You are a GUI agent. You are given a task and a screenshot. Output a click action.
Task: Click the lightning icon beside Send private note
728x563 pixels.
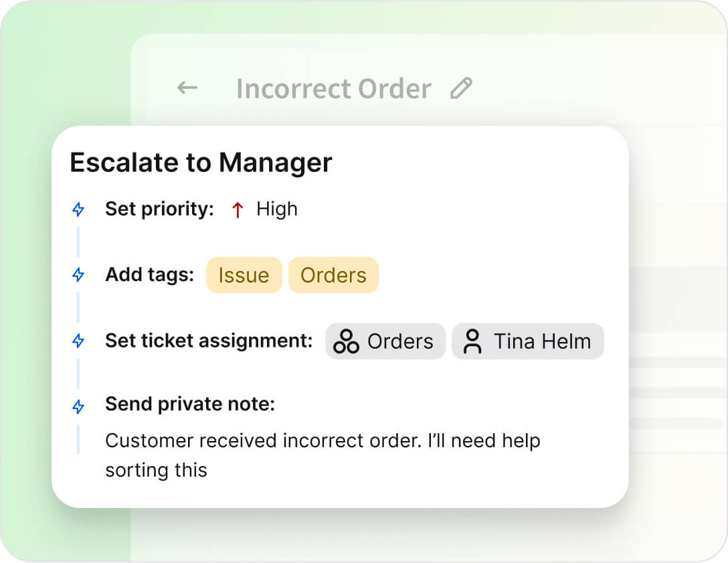tap(78, 404)
